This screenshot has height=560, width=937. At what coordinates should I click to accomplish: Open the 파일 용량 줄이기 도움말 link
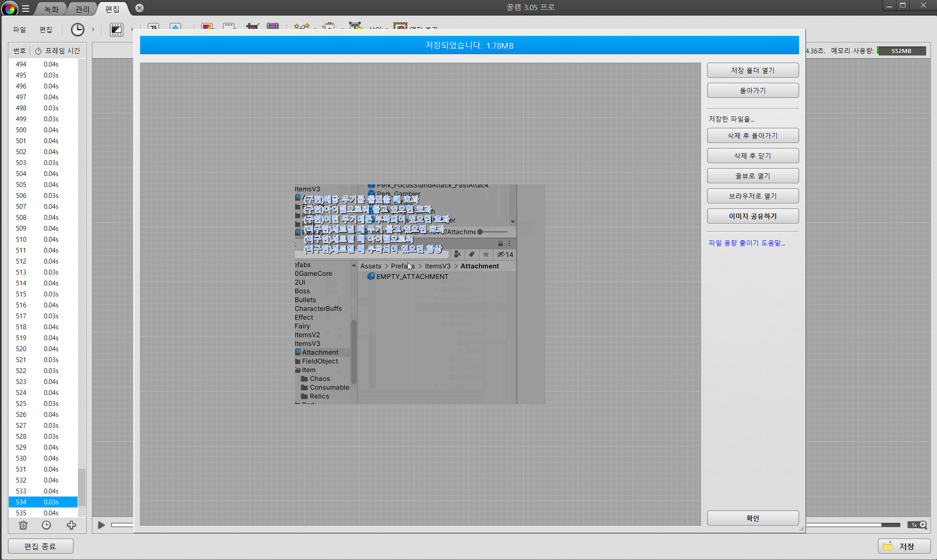tap(747, 243)
